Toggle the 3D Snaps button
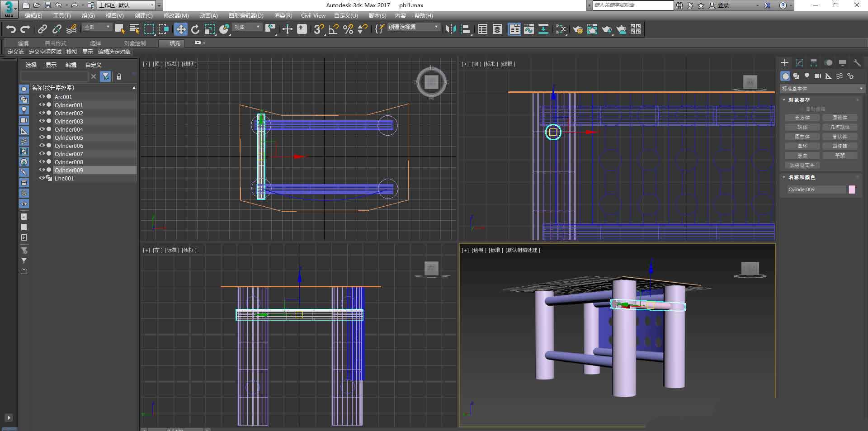The image size is (868, 431). point(319,29)
